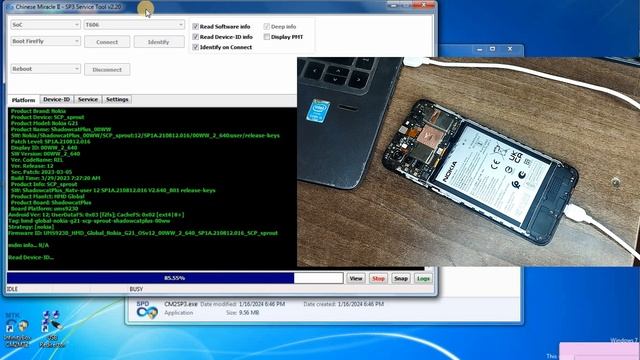The image size is (640, 360).
Task: Click the Identify button
Action: click(159, 42)
